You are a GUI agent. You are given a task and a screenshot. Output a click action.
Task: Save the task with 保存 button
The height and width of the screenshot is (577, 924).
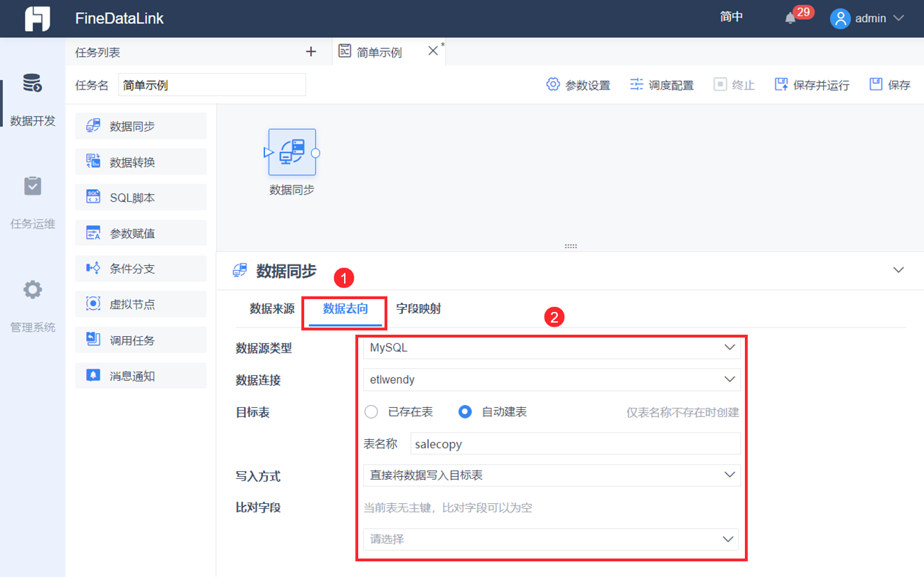(x=890, y=85)
